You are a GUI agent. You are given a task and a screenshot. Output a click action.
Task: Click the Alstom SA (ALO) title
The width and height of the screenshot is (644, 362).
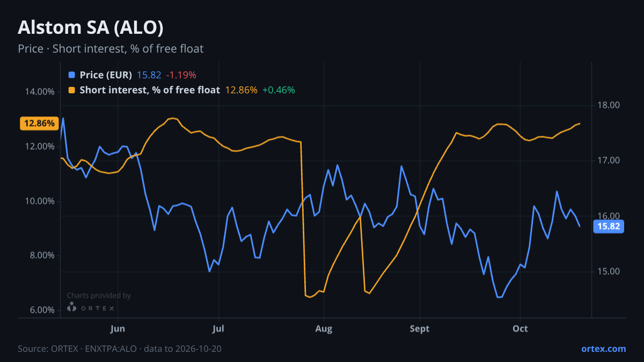[x=91, y=27]
